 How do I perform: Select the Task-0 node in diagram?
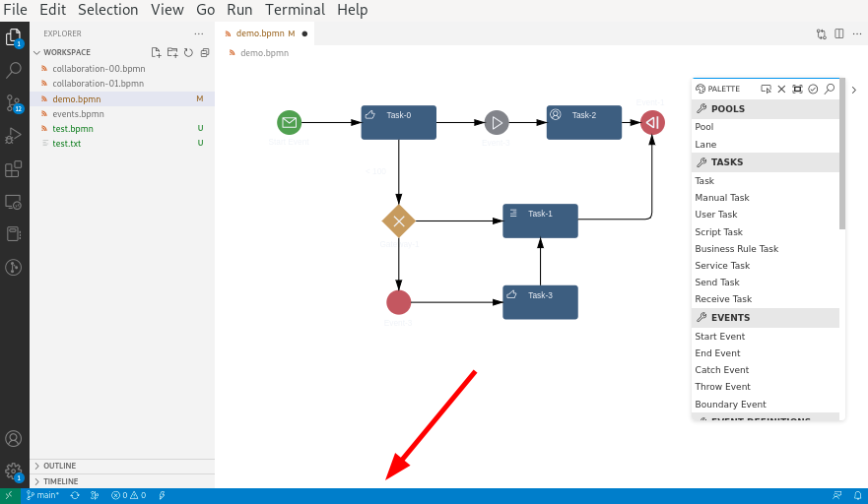point(399,122)
